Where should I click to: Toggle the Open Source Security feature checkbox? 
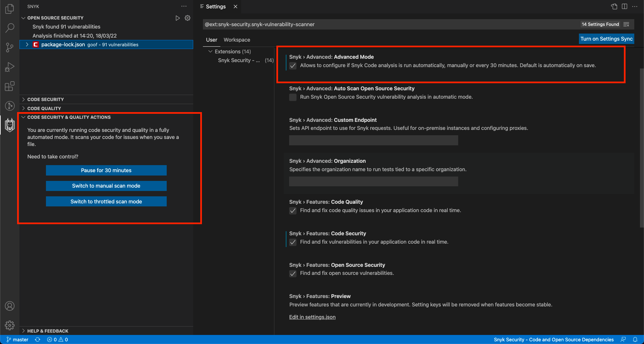coord(293,274)
